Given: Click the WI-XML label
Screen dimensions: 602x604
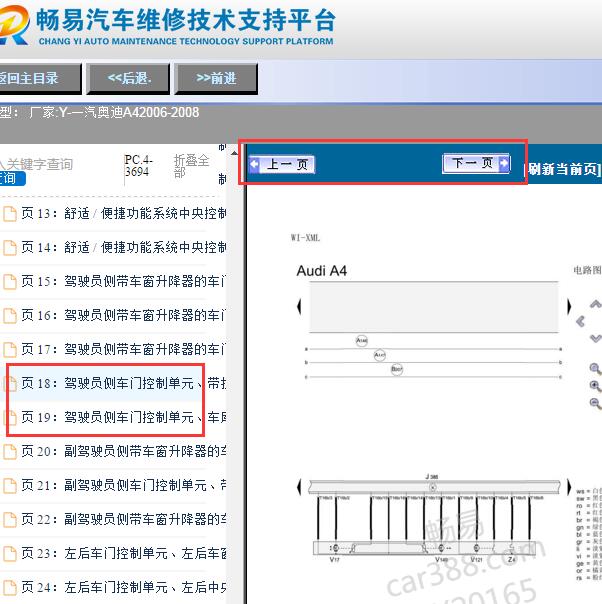Looking at the screenshot, I should pos(305,238).
